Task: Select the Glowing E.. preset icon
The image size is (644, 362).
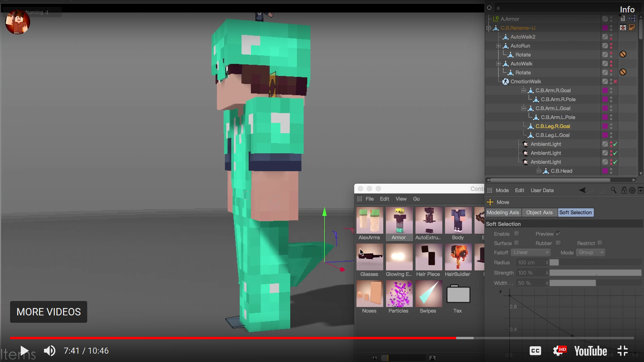Action: click(x=399, y=257)
